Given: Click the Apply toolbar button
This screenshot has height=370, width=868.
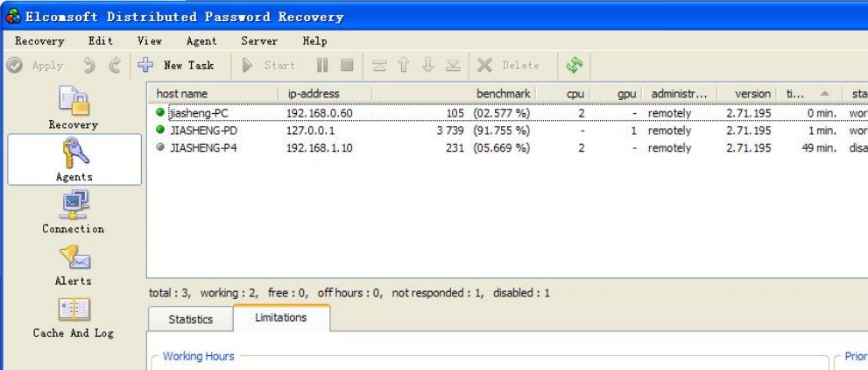Looking at the screenshot, I should point(35,66).
